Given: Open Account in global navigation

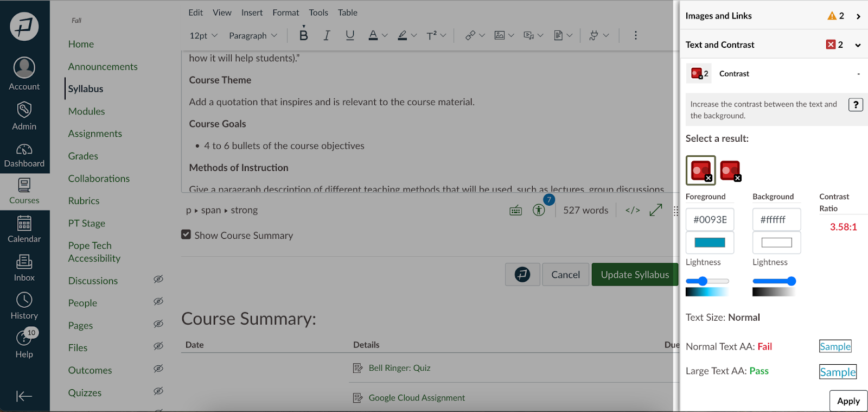Looking at the screenshot, I should (24, 74).
